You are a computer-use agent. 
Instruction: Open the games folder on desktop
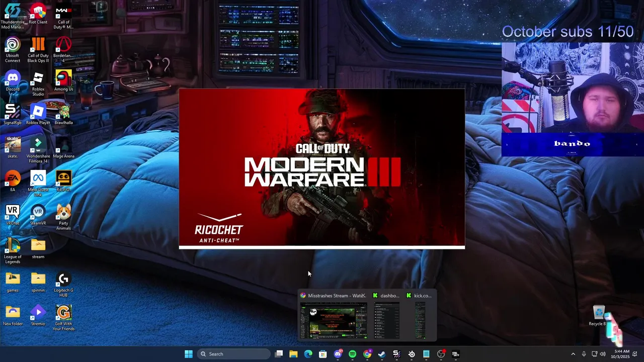pos(13,283)
